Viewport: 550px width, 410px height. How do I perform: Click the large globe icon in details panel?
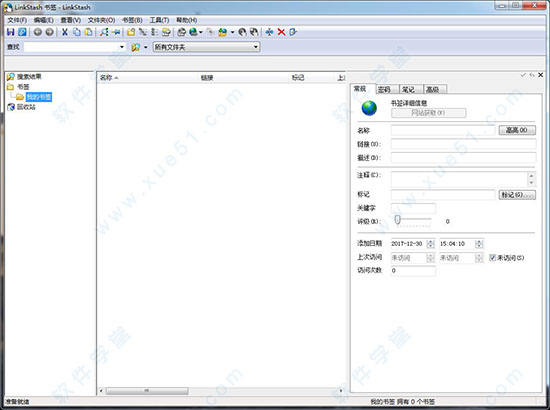(369, 108)
